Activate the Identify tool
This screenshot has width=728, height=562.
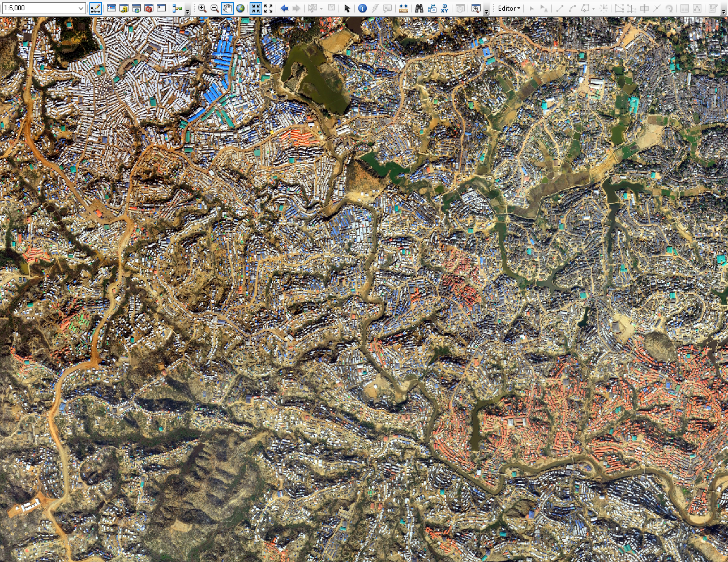pyautogui.click(x=362, y=8)
